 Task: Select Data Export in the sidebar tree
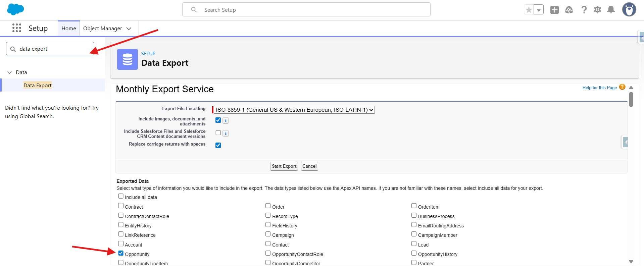coord(38,85)
